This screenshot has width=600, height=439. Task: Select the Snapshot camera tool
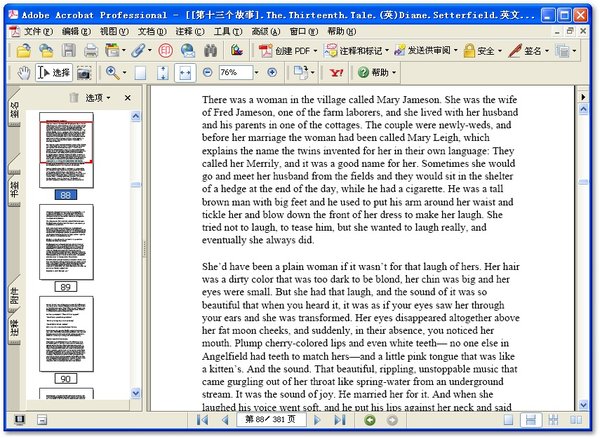84,73
